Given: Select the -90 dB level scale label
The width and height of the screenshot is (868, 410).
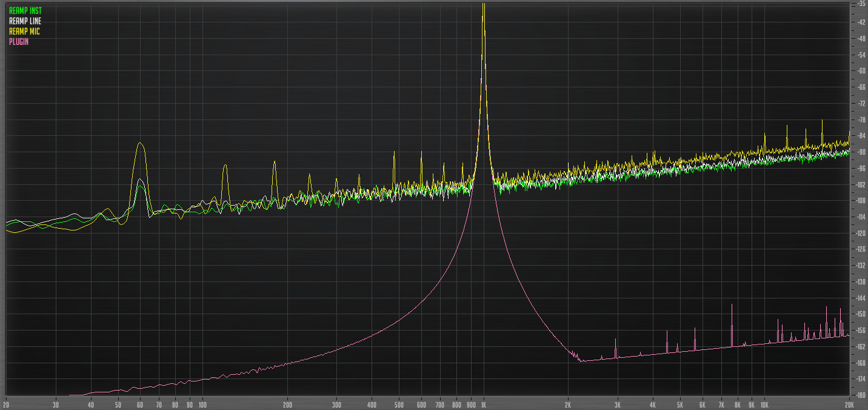Looking at the screenshot, I should [859, 152].
